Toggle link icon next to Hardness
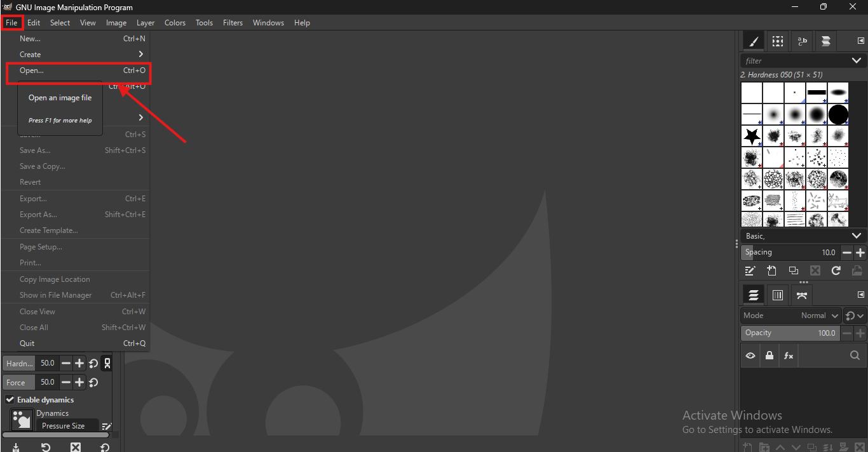 107,364
